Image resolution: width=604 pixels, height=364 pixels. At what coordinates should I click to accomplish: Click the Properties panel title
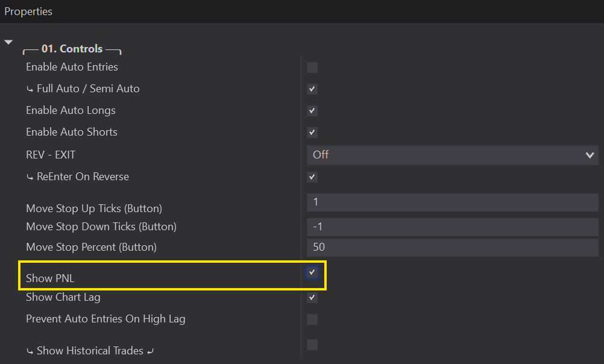28,11
